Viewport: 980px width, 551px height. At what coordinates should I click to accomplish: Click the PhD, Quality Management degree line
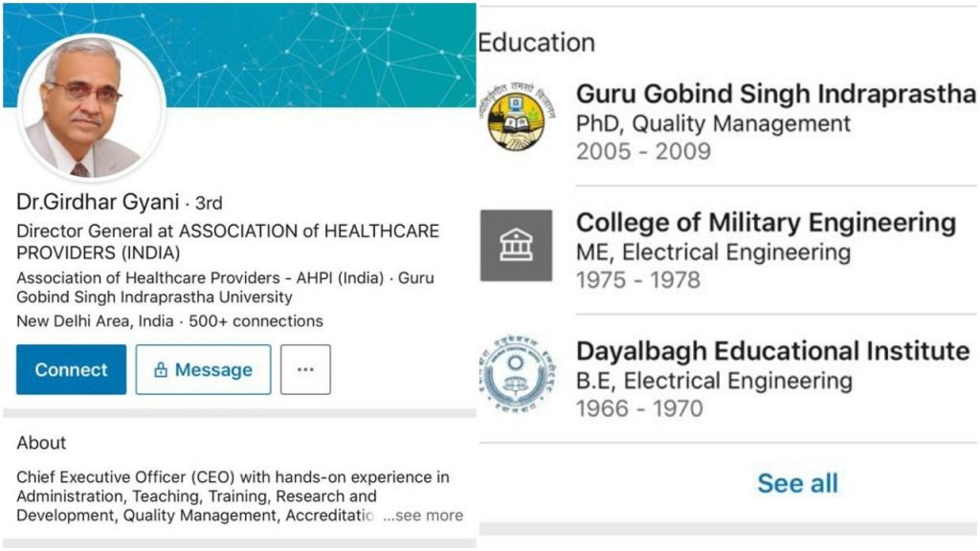point(713,123)
